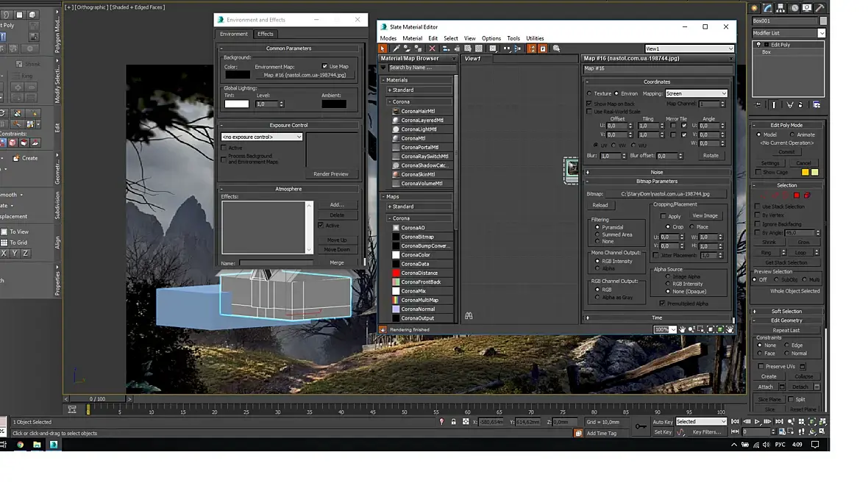Toggle Show Map on Back checkbox
This screenshot has height=488, width=868.
tap(589, 104)
